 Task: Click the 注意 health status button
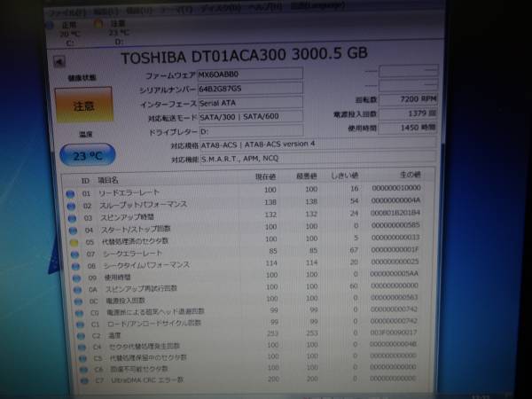click(x=84, y=106)
